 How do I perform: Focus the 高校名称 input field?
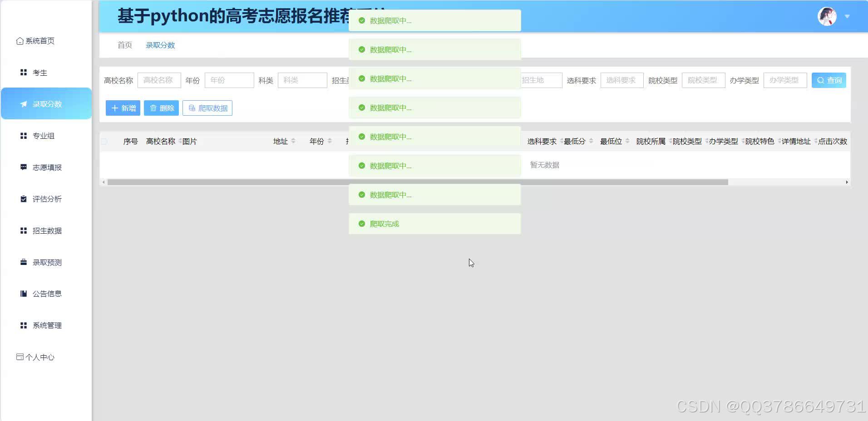click(159, 80)
